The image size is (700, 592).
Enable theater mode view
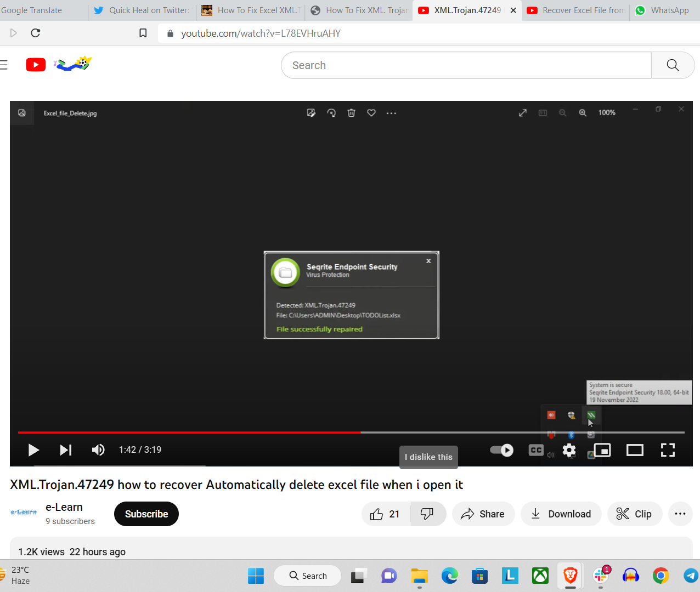point(635,450)
